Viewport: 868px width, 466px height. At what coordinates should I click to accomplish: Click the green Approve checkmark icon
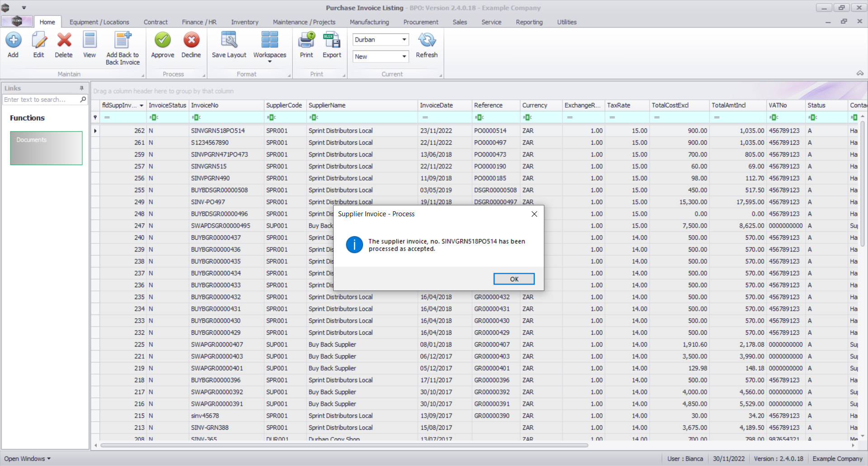(162, 41)
